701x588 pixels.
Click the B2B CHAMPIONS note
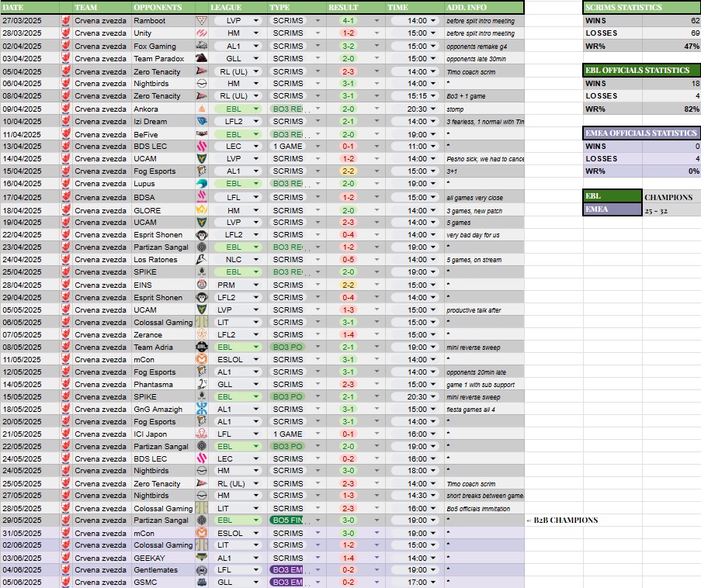(562, 520)
